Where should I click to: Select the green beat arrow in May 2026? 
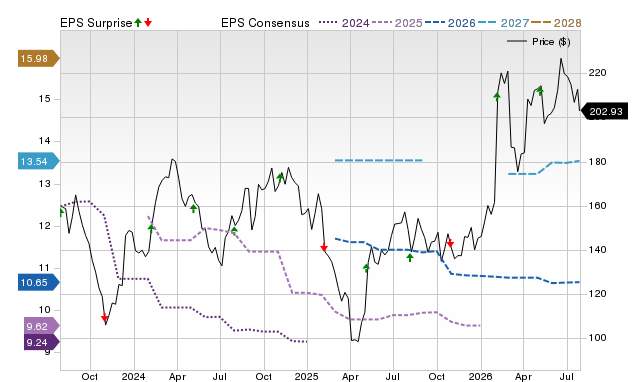point(540,91)
